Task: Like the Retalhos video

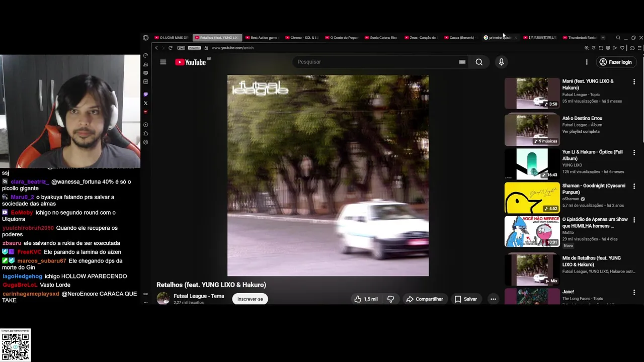Action: point(366,299)
